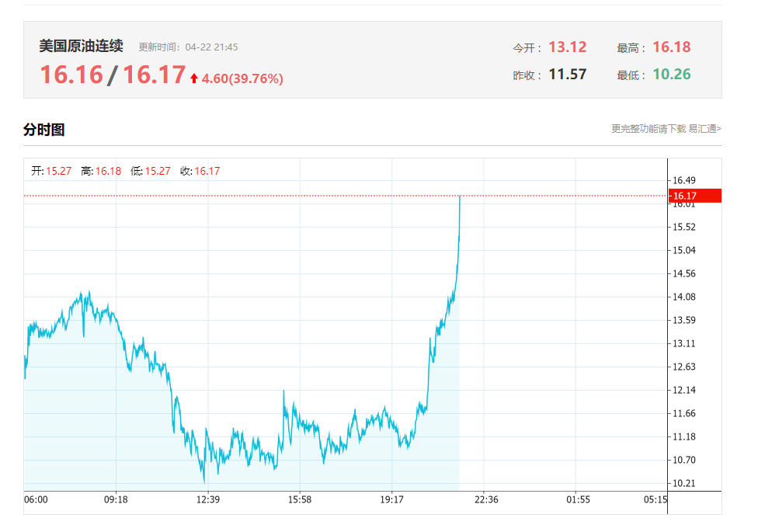Select the 分时图 tab heading
This screenshot has width=758, height=532.
coord(43,130)
